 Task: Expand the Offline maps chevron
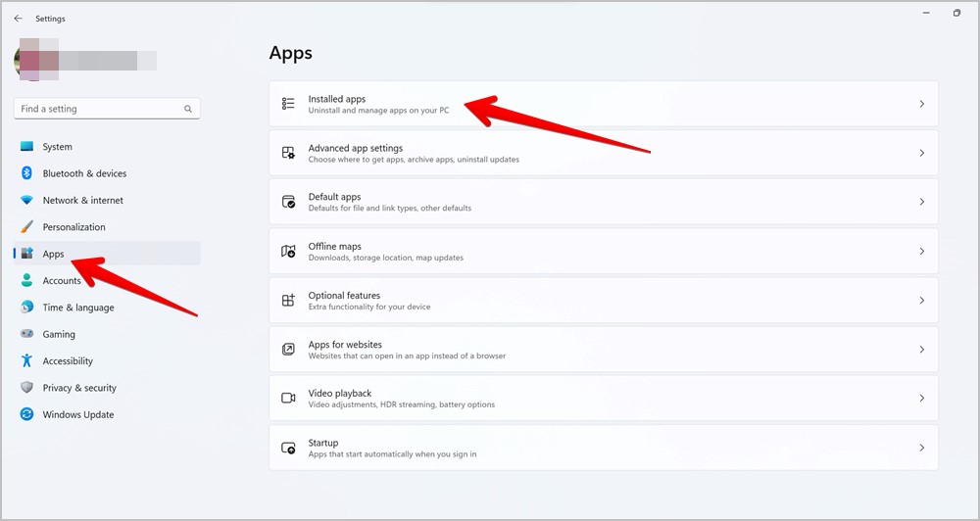click(922, 251)
